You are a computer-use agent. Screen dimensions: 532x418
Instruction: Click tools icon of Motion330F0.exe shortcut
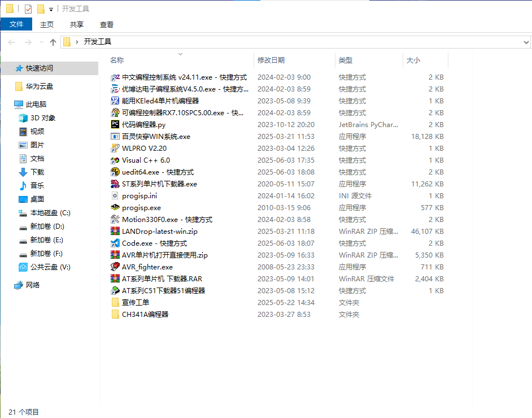115,220
